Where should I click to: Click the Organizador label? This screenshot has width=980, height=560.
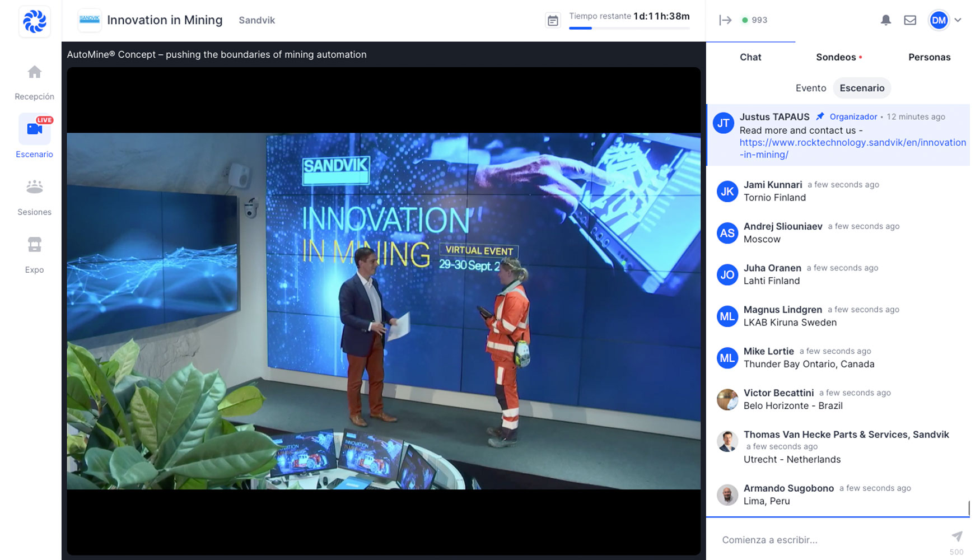click(x=853, y=116)
